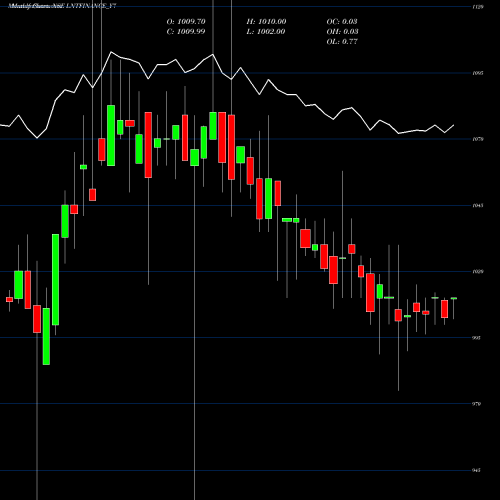This screenshot has width=500, height=500.
Task: Click the 1045 price axis label
Action: (478, 205)
